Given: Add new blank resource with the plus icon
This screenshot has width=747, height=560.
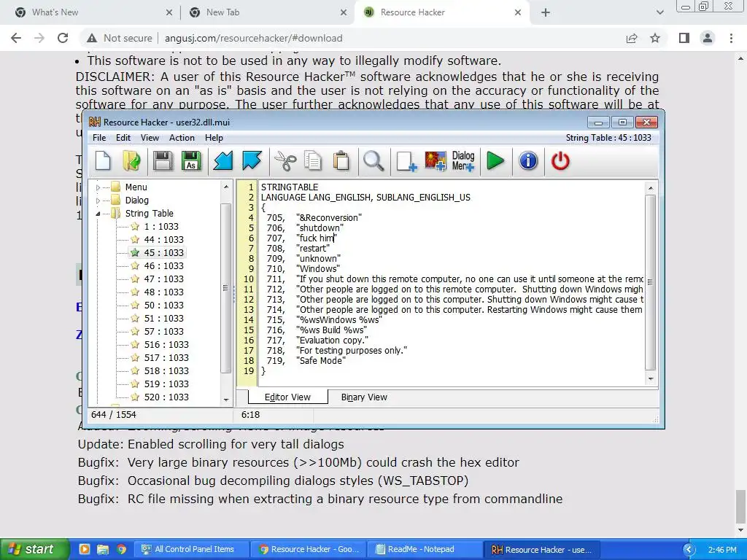Looking at the screenshot, I should (406, 160).
